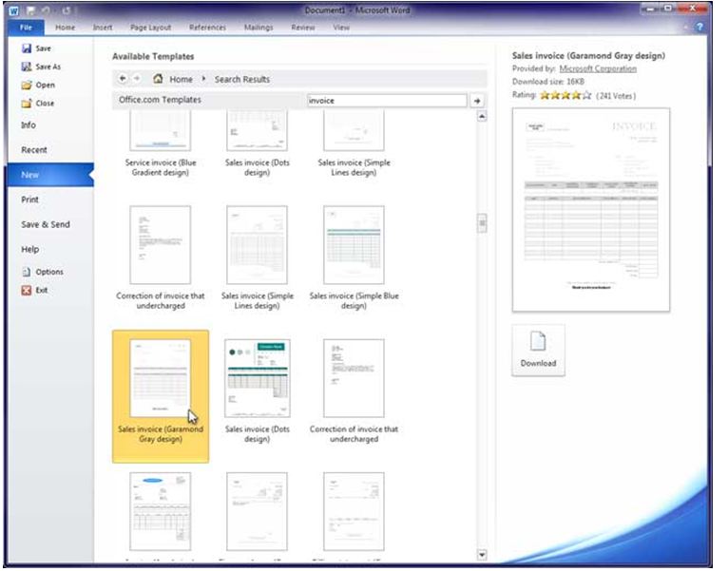Click the Close document icon
728x571 pixels.
click(x=27, y=104)
